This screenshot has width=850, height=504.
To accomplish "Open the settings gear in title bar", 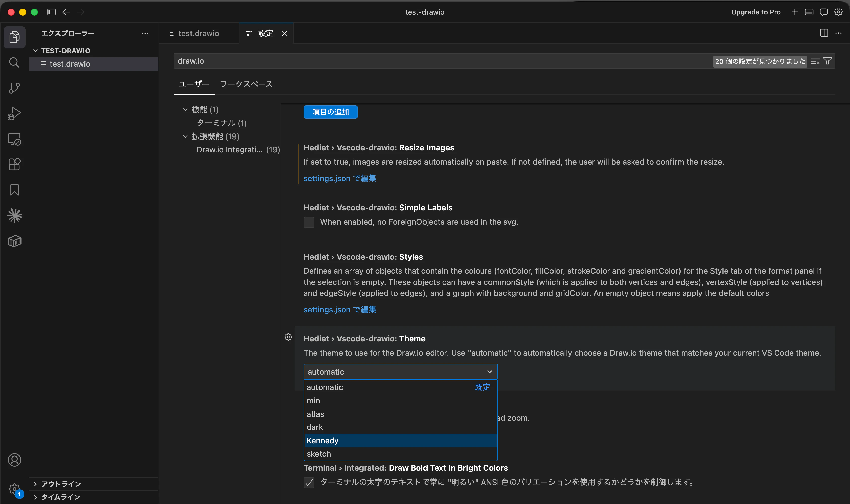I will point(838,12).
